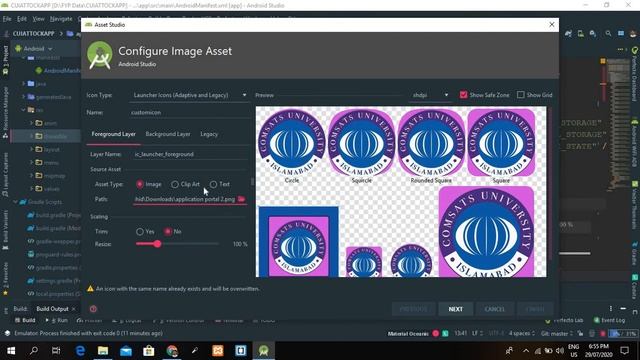This screenshot has height=360, width=640.
Task: Open the Edit menu
Action: 22,19
